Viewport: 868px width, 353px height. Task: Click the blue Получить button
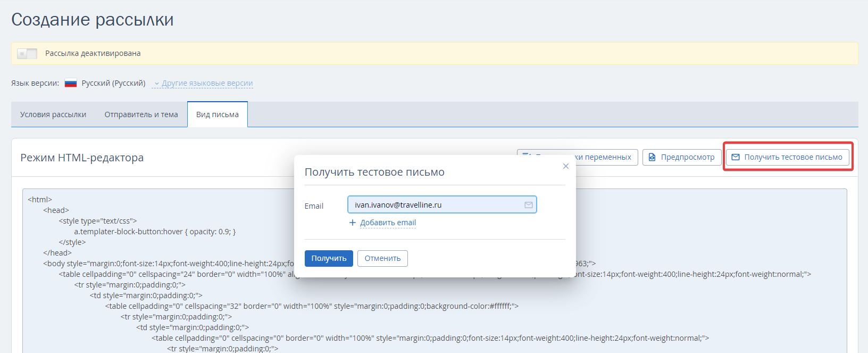click(329, 258)
